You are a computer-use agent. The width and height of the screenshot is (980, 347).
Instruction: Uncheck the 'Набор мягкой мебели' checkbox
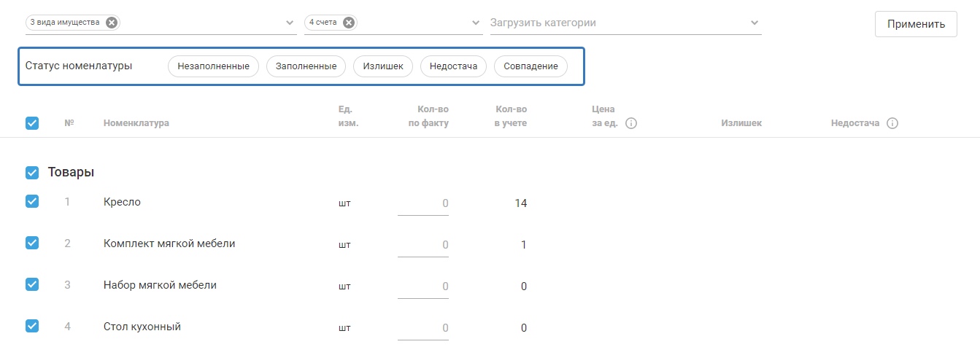click(32, 285)
